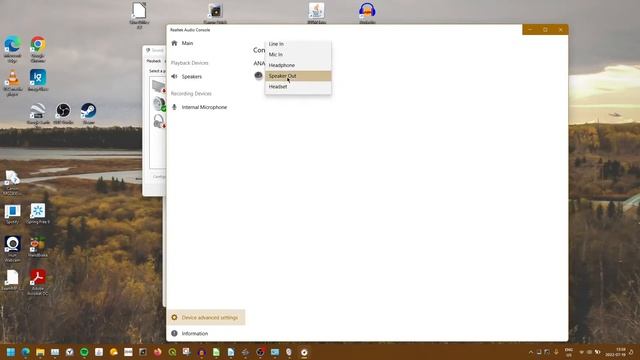Click the microphone icon beside Internal Microphone
Image resolution: width=640 pixels, height=360 pixels.
(174, 107)
